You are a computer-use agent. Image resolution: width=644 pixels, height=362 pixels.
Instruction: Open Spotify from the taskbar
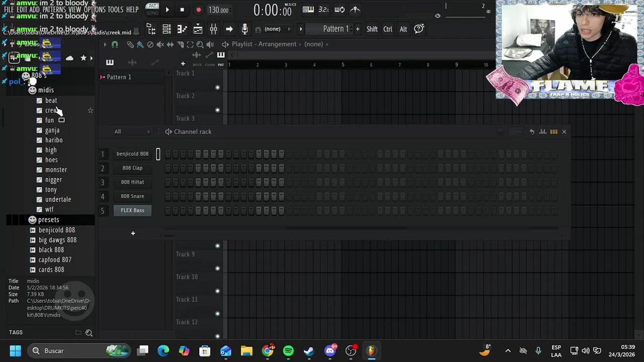click(288, 350)
